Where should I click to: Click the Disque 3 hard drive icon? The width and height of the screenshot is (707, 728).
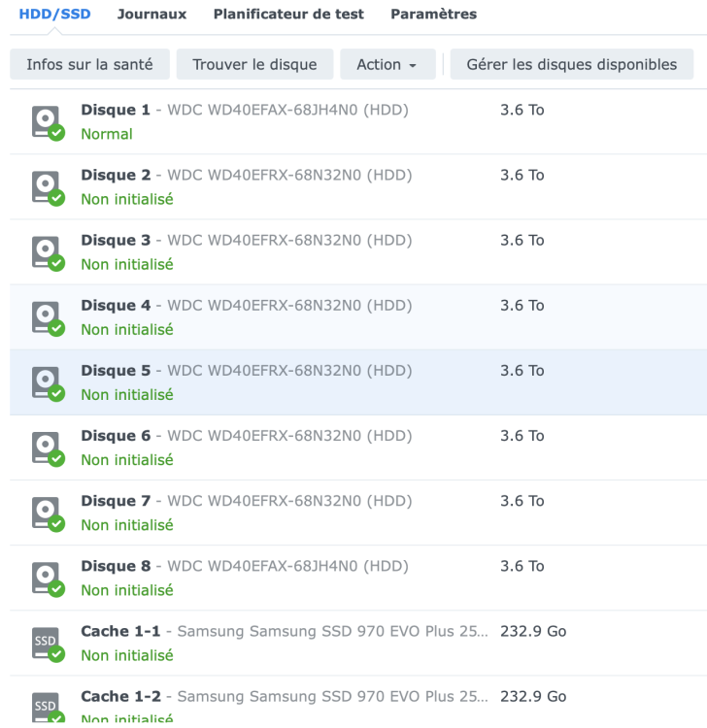[46, 251]
